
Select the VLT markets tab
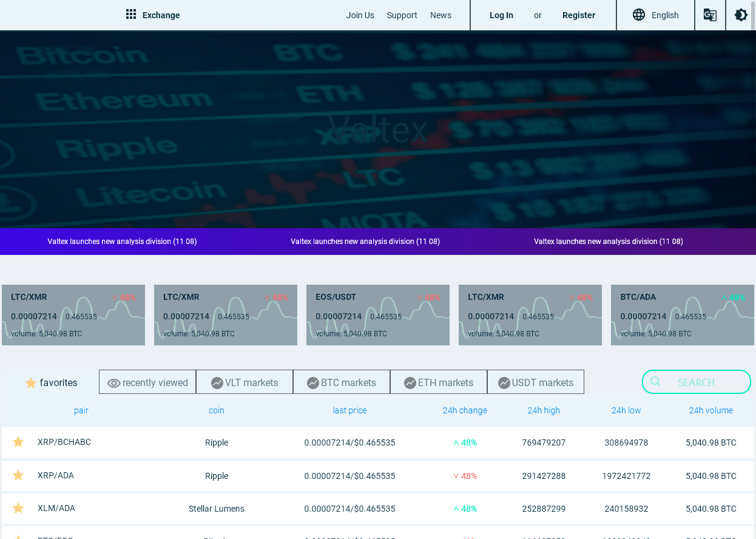click(245, 382)
